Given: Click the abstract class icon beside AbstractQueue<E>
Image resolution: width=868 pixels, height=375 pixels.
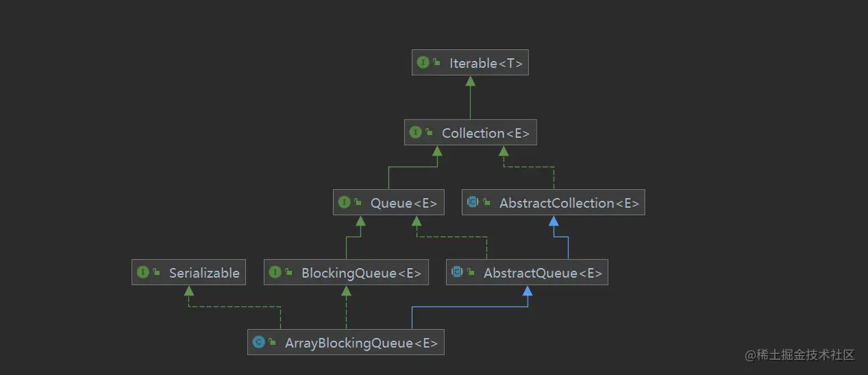Looking at the screenshot, I should (457, 273).
